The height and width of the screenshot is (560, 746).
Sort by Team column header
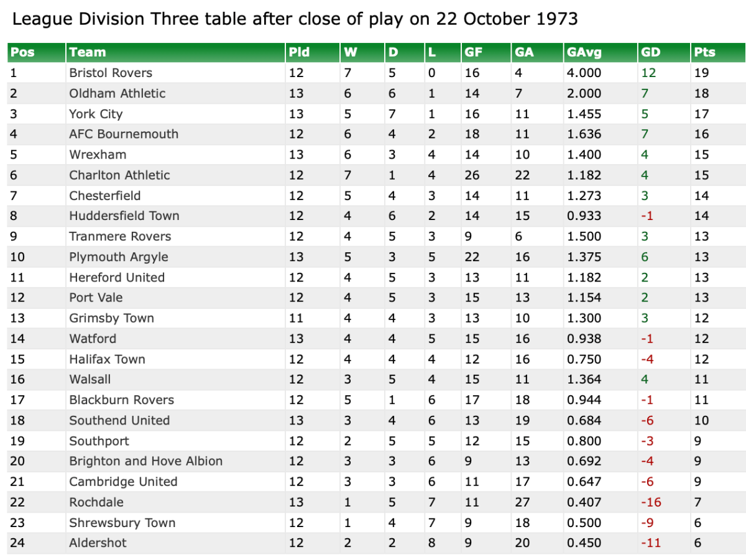(x=88, y=52)
